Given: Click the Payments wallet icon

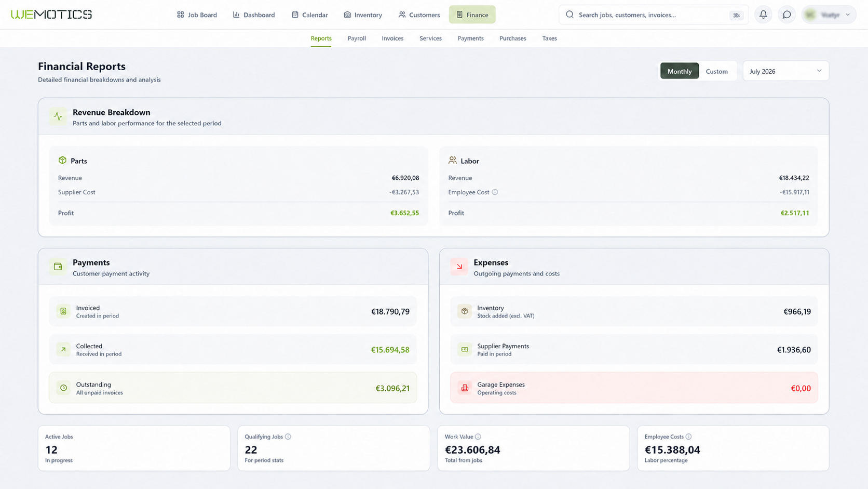Looking at the screenshot, I should pyautogui.click(x=58, y=267).
